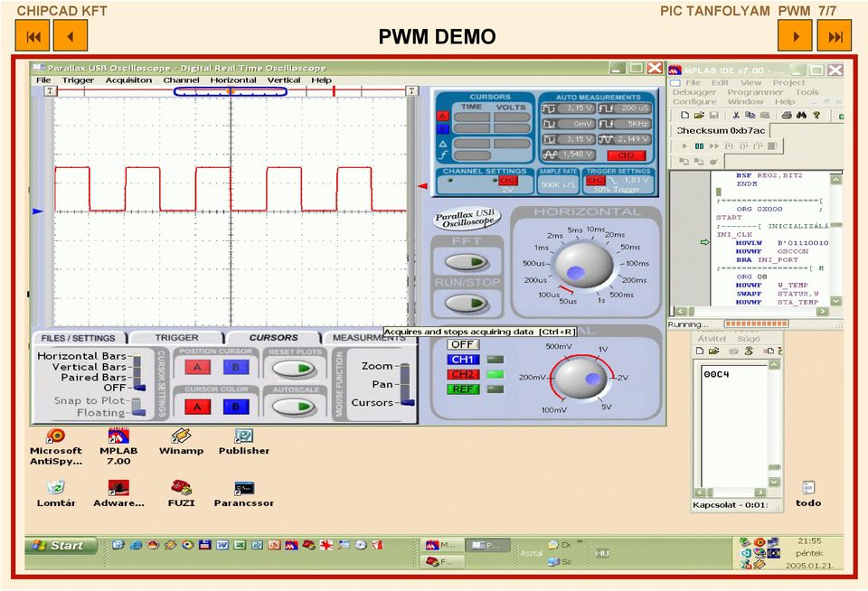Toggle the FFT green button
This screenshot has width=868, height=591.
click(467, 262)
